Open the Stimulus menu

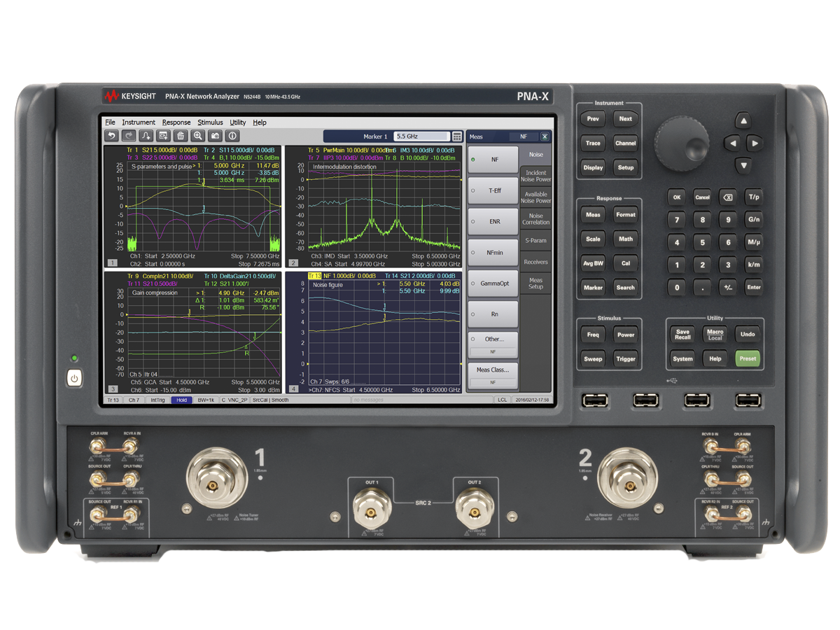[x=209, y=122]
